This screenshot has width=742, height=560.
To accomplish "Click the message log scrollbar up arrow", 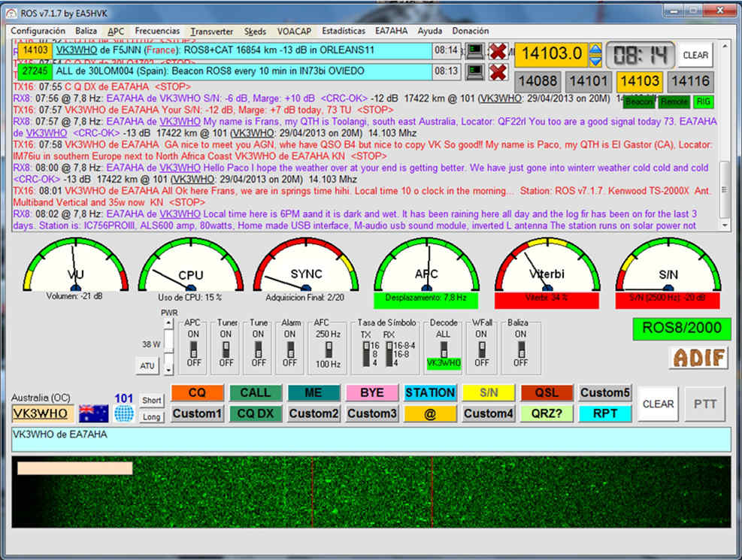I will (725, 47).
